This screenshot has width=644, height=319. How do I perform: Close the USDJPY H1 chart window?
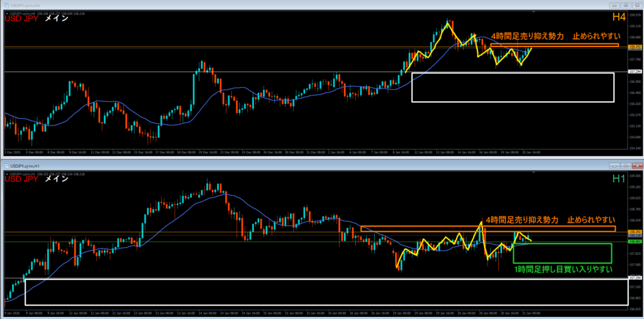636,166
